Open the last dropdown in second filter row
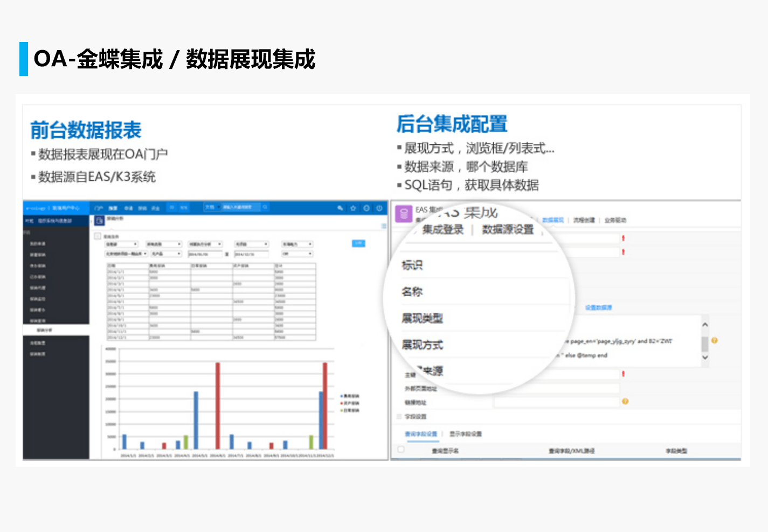Image resolution: width=768 pixels, height=532 pixels. 297,254
